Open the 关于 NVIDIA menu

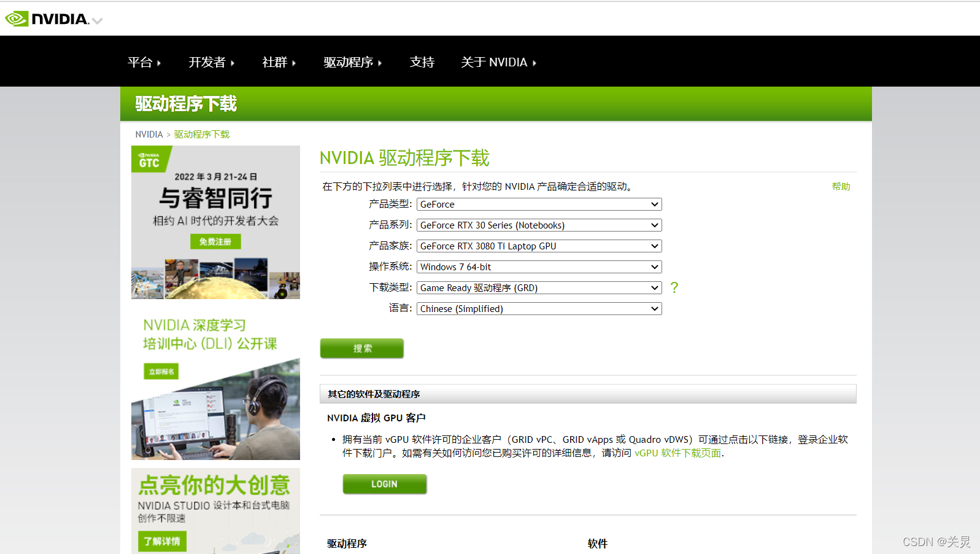tap(499, 62)
